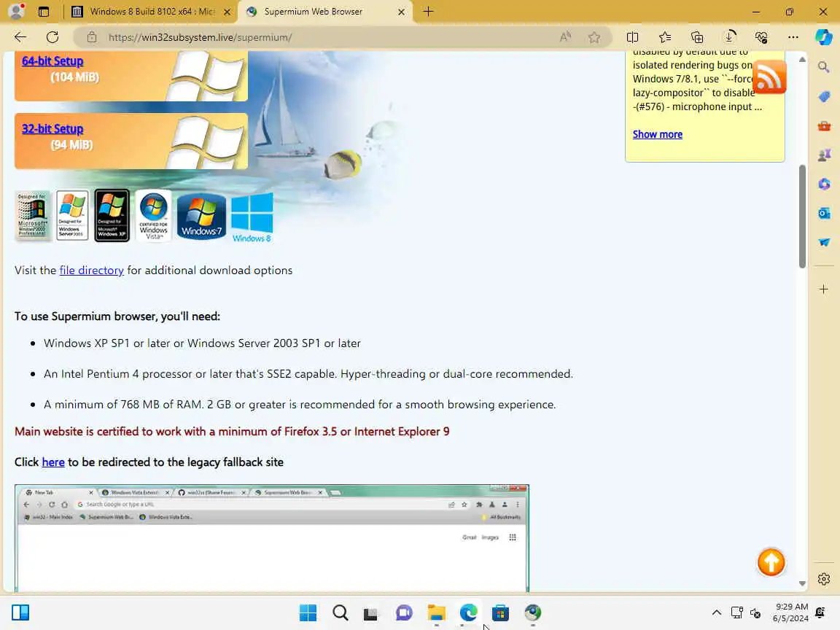840x630 pixels.
Task: Open the Copilot sidebar icon
Action: (824, 37)
